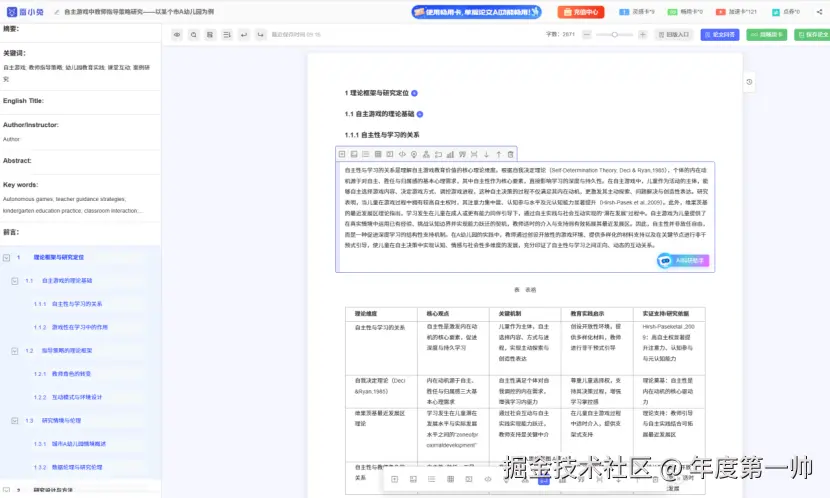Click the text-lines icon in the paragraph toolbar
The width and height of the screenshot is (830, 498).
366,154
